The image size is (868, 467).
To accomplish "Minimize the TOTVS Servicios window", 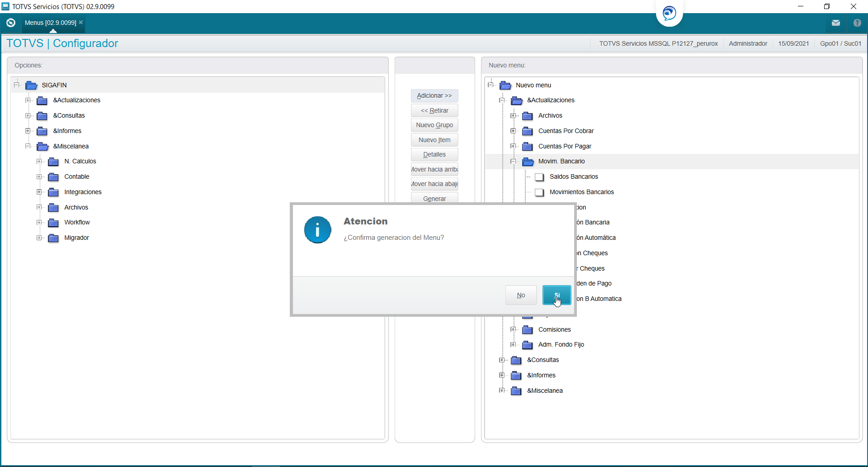I will (x=801, y=6).
